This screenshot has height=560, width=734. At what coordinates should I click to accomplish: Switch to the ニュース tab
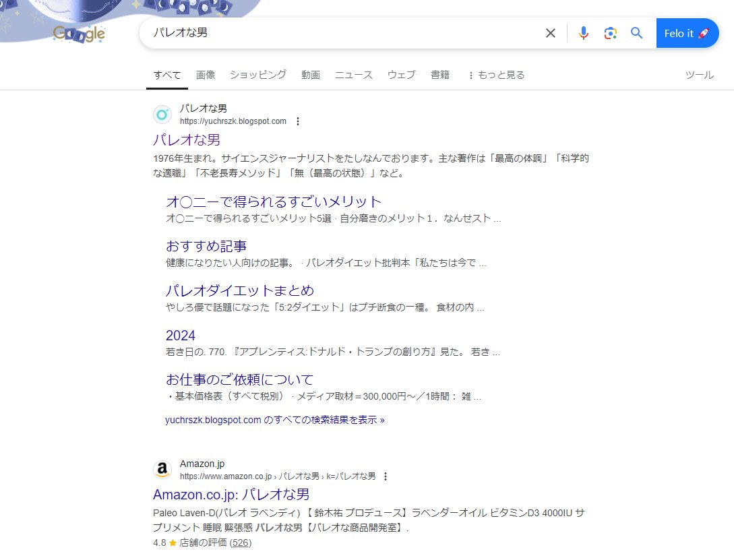[x=353, y=75]
